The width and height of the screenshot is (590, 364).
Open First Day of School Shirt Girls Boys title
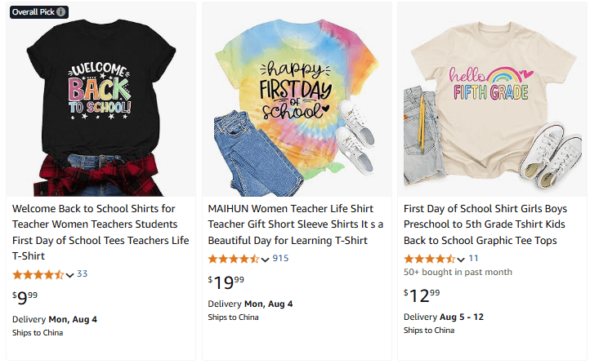point(485,224)
